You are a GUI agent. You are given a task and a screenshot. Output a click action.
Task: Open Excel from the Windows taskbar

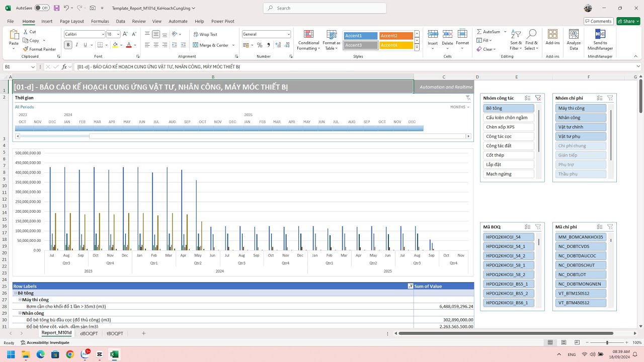(x=114, y=354)
